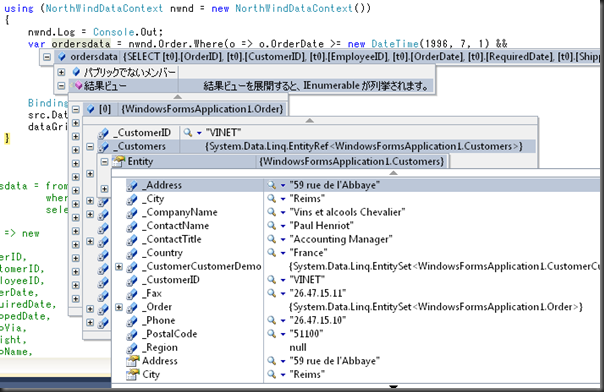Viewport: 604px width, 392px height.
Task: Click the ordersdata variable icon
Action: tap(62, 57)
